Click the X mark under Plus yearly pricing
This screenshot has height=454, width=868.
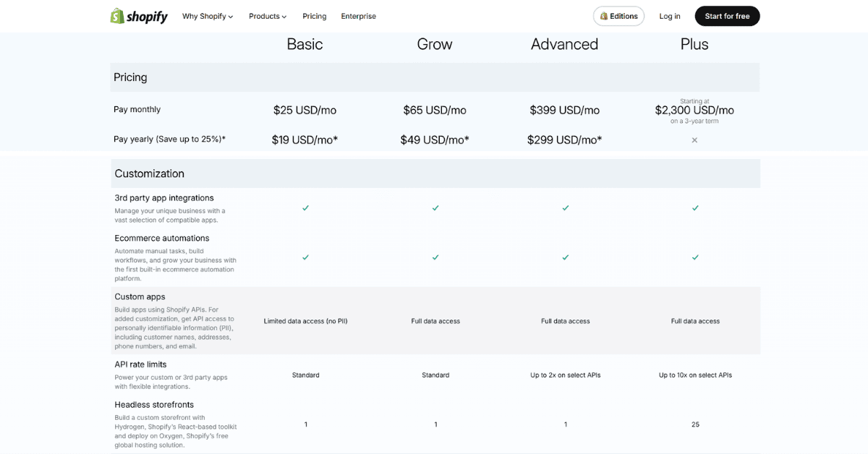pyautogui.click(x=694, y=140)
